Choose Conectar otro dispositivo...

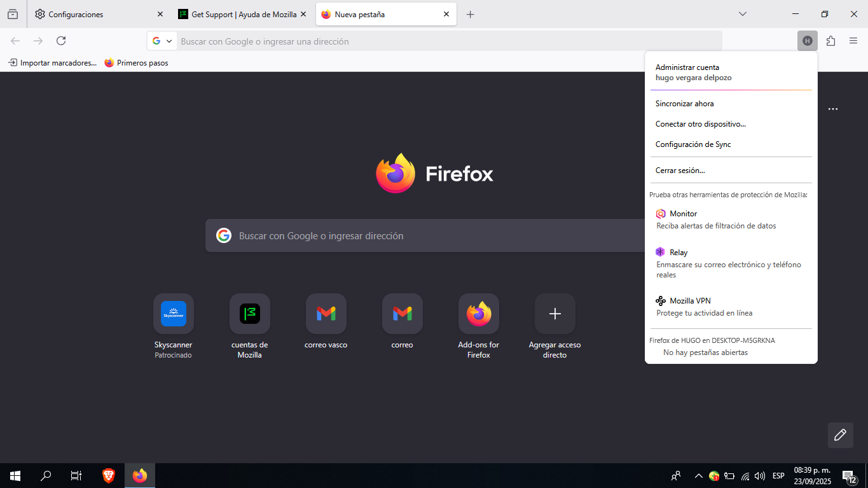pos(731,124)
